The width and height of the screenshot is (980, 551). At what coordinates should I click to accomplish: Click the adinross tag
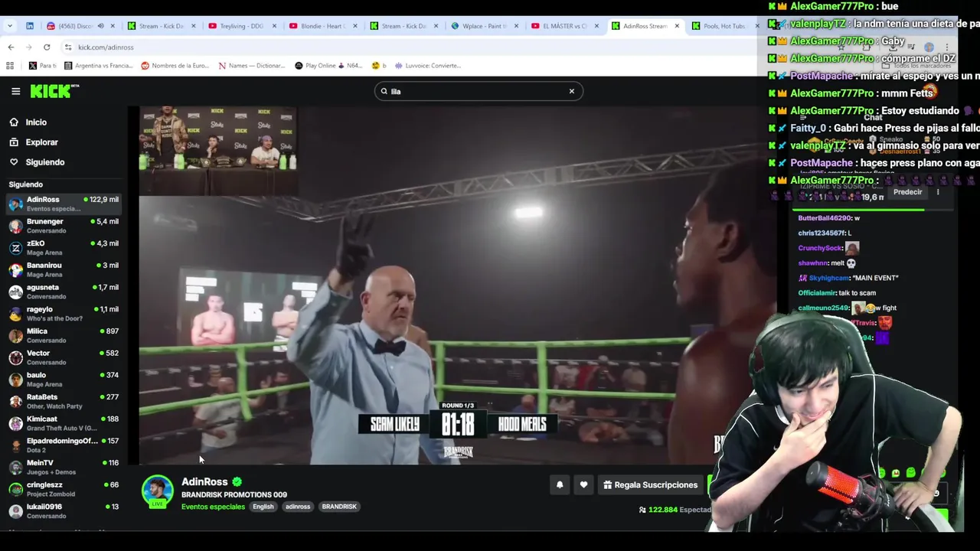298,507
